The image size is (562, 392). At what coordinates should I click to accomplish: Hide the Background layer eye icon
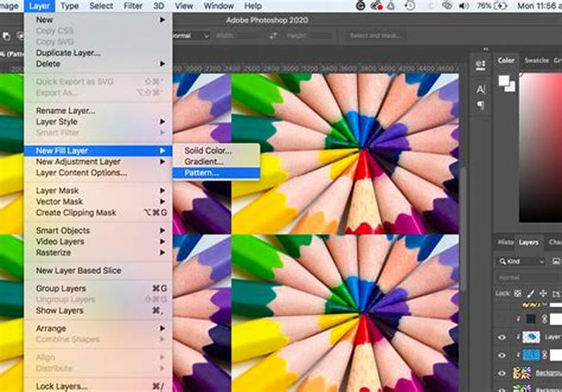click(502, 373)
